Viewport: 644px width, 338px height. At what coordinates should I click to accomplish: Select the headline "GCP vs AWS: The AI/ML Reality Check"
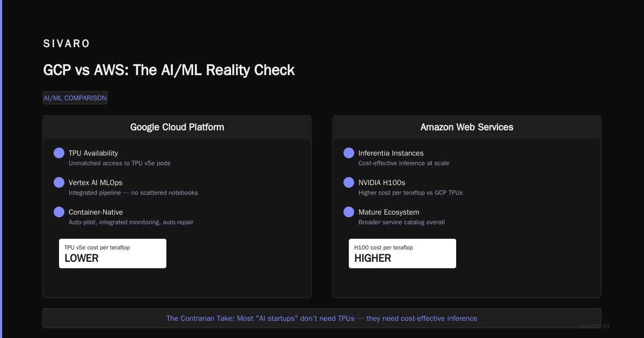169,70
